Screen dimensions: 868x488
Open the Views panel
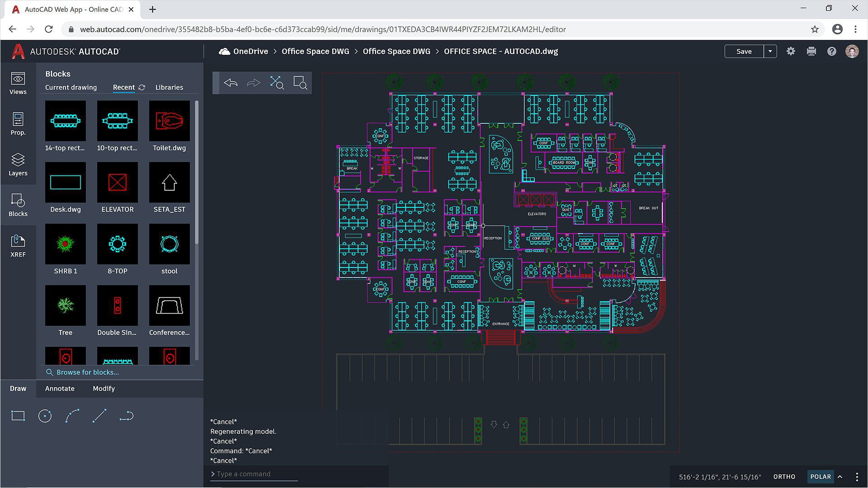click(x=18, y=84)
